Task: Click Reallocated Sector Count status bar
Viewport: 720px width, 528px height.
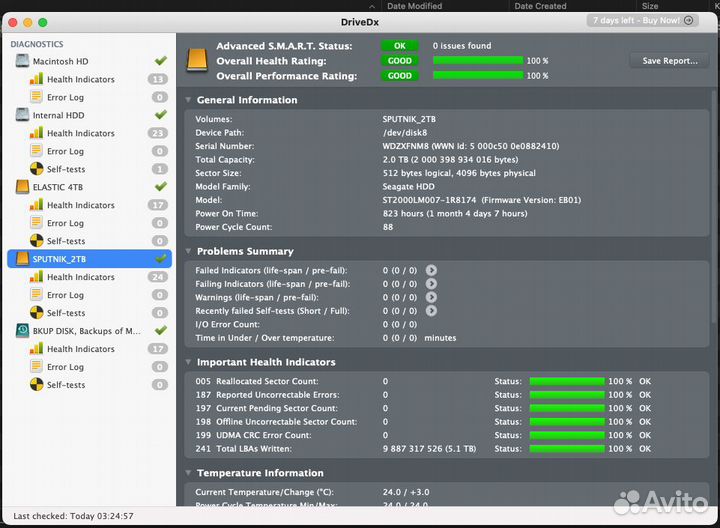Action: coord(567,381)
